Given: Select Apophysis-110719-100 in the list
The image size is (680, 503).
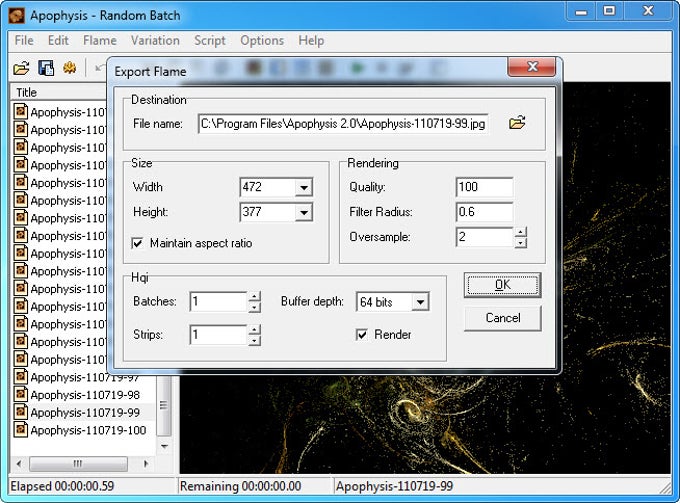Looking at the screenshot, I should pos(88,430).
